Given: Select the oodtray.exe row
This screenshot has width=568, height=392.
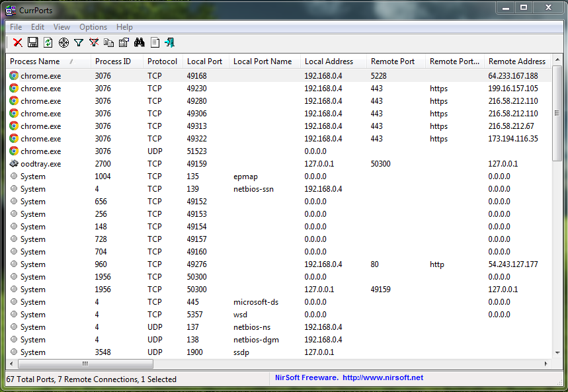Looking at the screenshot, I should pos(40,164).
